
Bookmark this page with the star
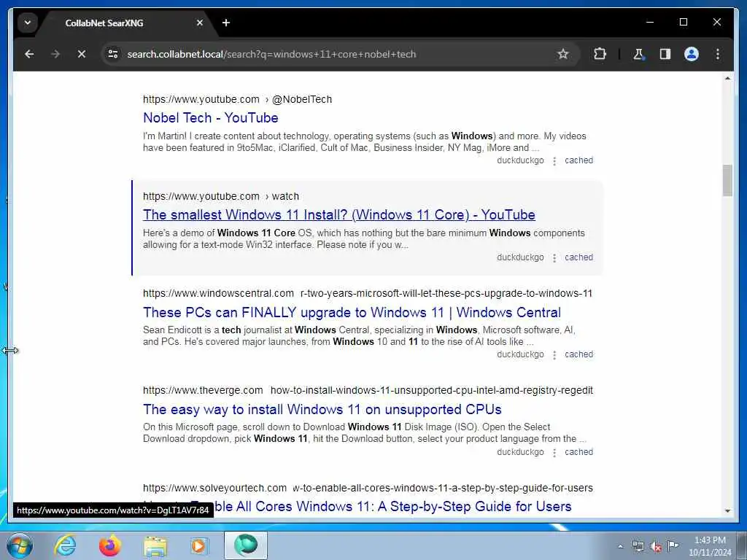coord(562,54)
